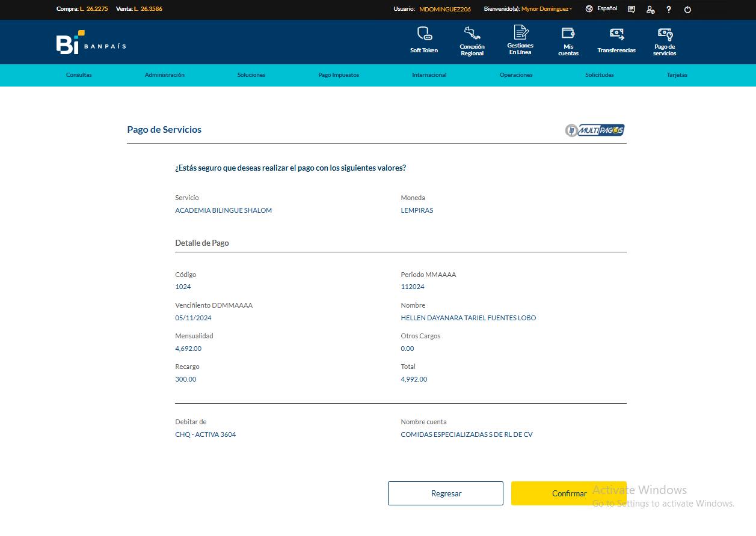Click the ACADEMIA BILINGUE SHALOM service value
Screen dimensions: 756x536
224,210
